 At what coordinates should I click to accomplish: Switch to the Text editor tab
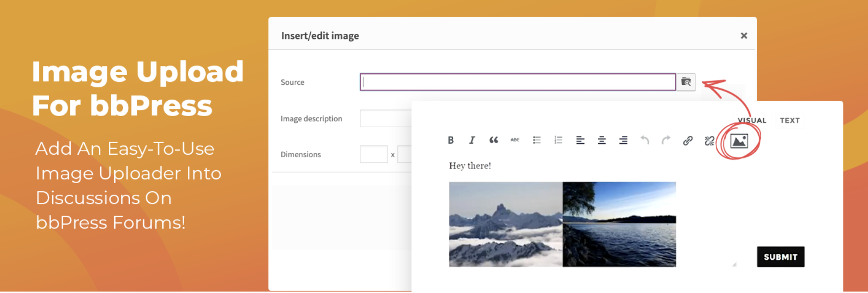click(790, 120)
